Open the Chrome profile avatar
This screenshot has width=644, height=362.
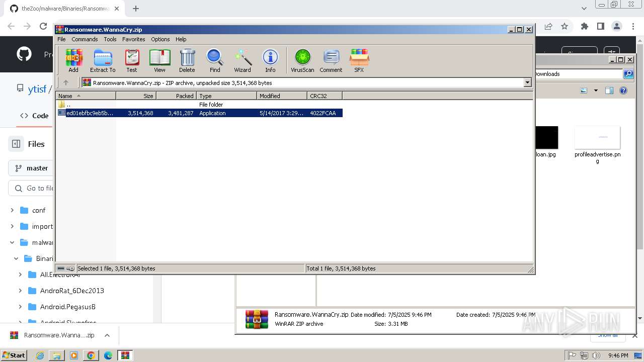tap(617, 26)
